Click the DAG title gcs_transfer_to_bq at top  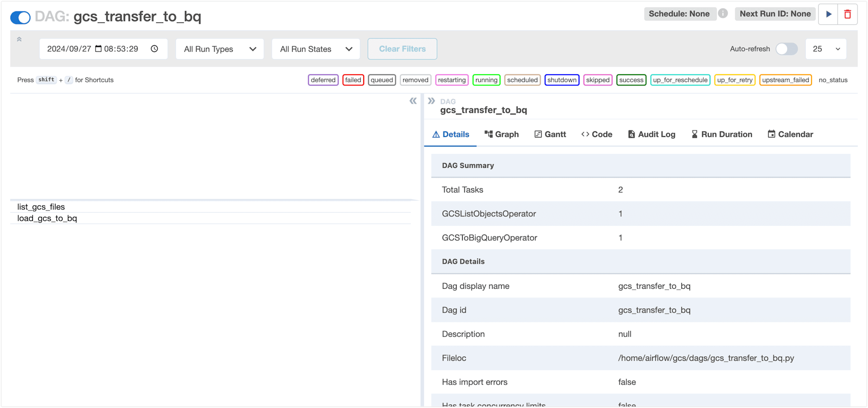pyautogui.click(x=137, y=17)
